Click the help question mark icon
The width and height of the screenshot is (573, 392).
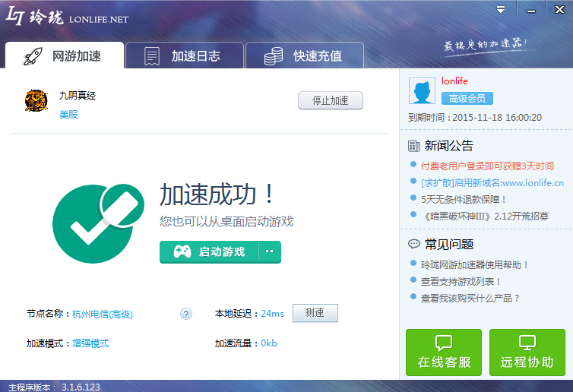pyautogui.click(x=186, y=314)
